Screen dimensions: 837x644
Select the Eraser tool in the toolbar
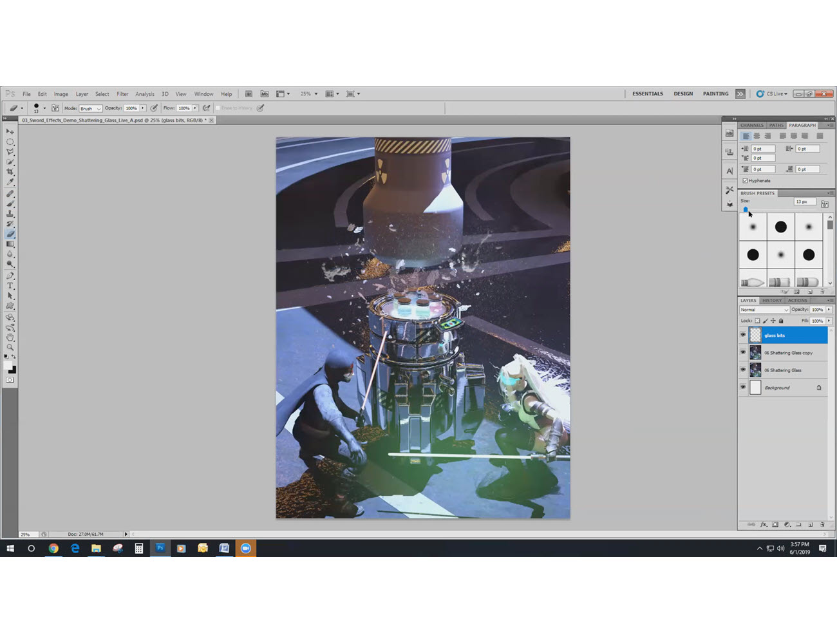point(10,234)
